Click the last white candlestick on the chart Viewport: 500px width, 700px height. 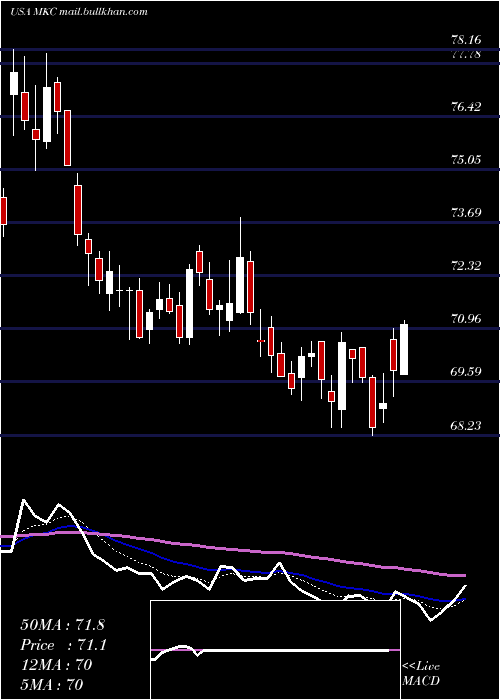(x=404, y=349)
